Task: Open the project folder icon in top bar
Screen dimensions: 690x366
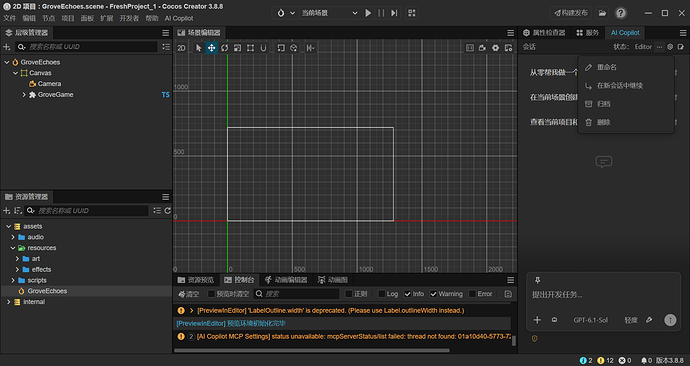Action: (602, 13)
